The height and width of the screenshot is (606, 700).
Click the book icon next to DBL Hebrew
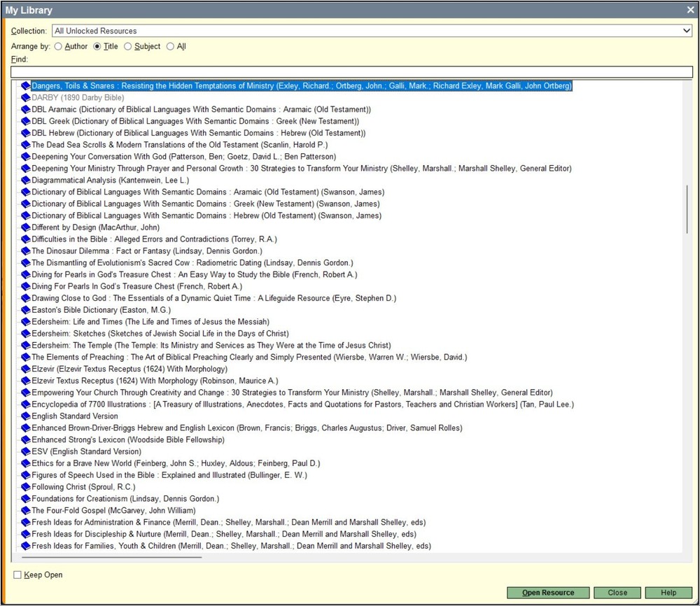26,133
